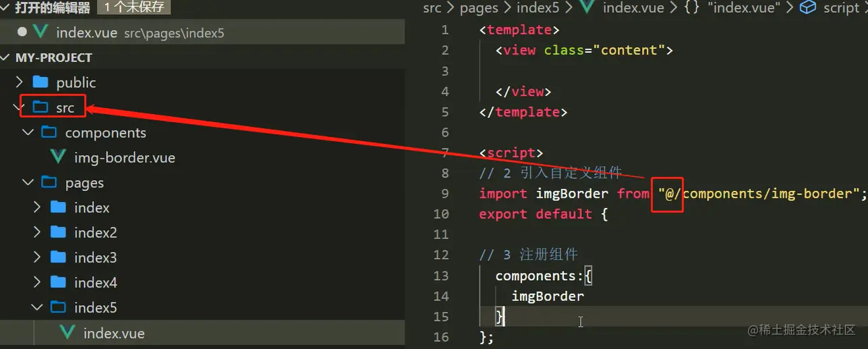The image size is (868, 349).
Task: Click the 1 个未保存 badge
Action: [134, 7]
